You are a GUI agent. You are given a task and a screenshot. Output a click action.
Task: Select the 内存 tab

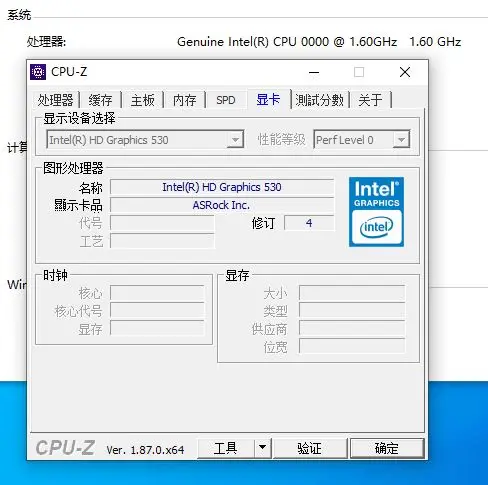(x=184, y=100)
